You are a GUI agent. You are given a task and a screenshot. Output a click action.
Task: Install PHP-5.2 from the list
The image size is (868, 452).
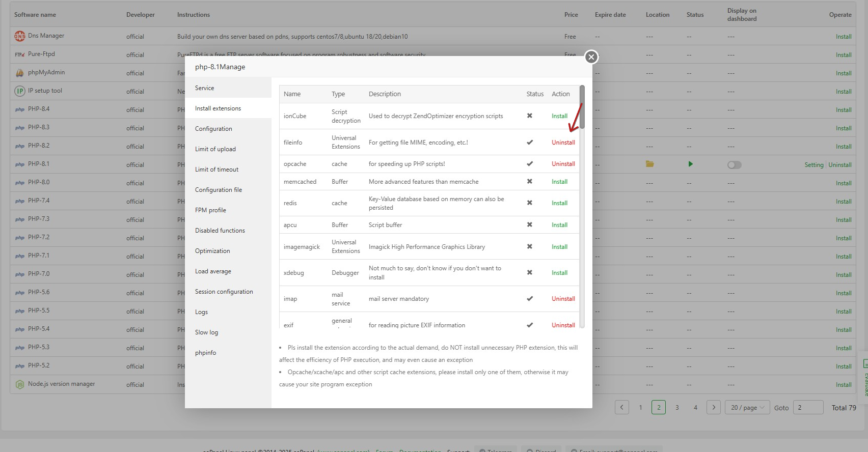(x=843, y=366)
